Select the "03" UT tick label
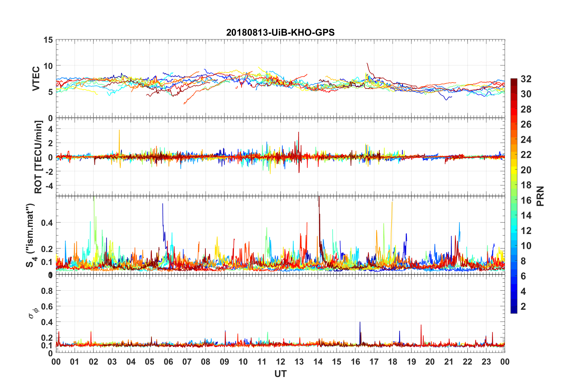This screenshot has width=561, height=392. [112, 362]
